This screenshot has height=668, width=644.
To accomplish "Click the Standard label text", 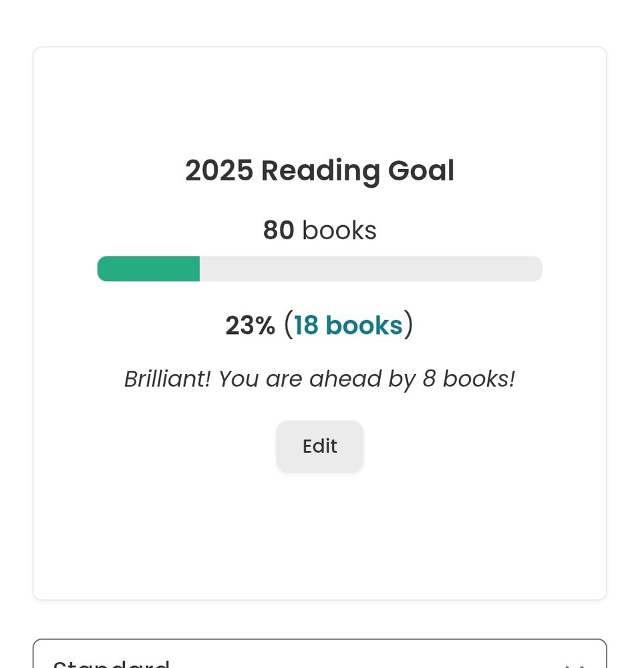I will pos(111,663).
